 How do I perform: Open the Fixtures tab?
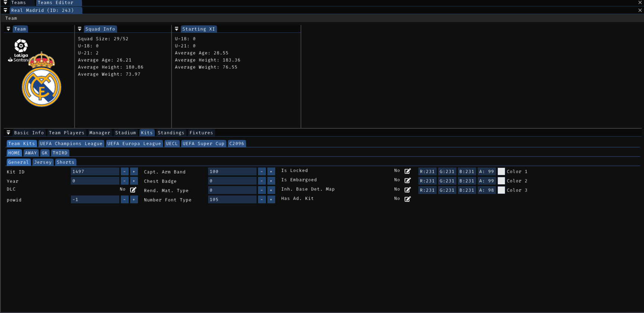coord(201,133)
